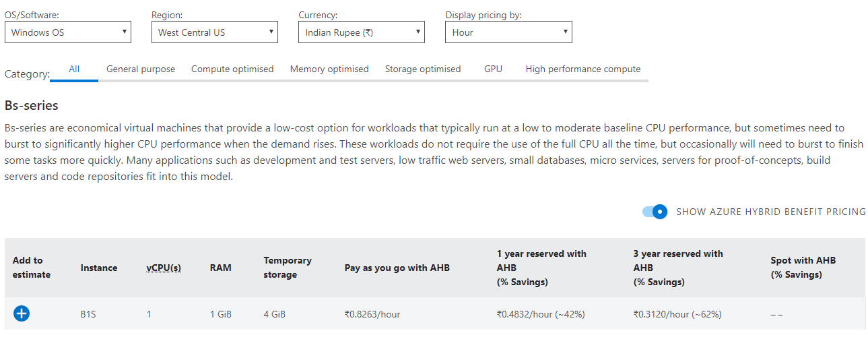Screen dimensions: 868x364
Task: Select High performance compute tab
Action: 583,69
